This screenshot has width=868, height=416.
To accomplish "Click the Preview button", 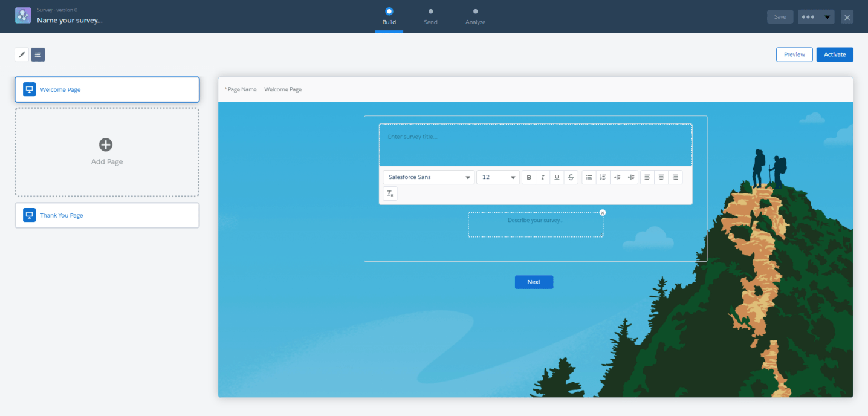I will (794, 54).
